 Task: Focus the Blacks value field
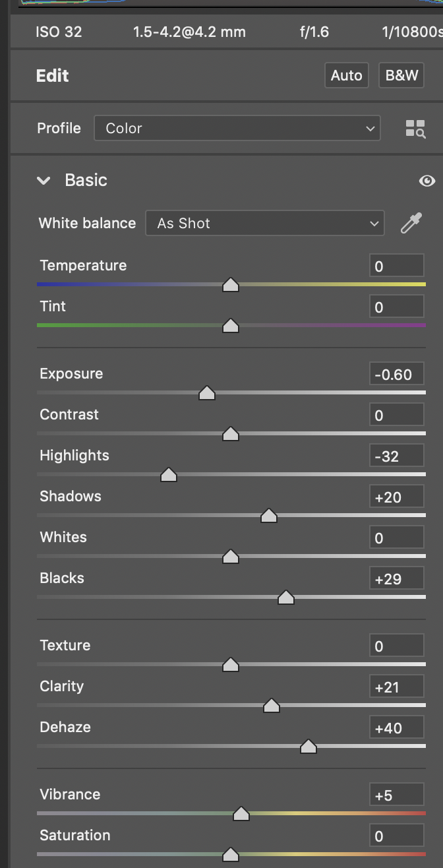[x=396, y=579]
